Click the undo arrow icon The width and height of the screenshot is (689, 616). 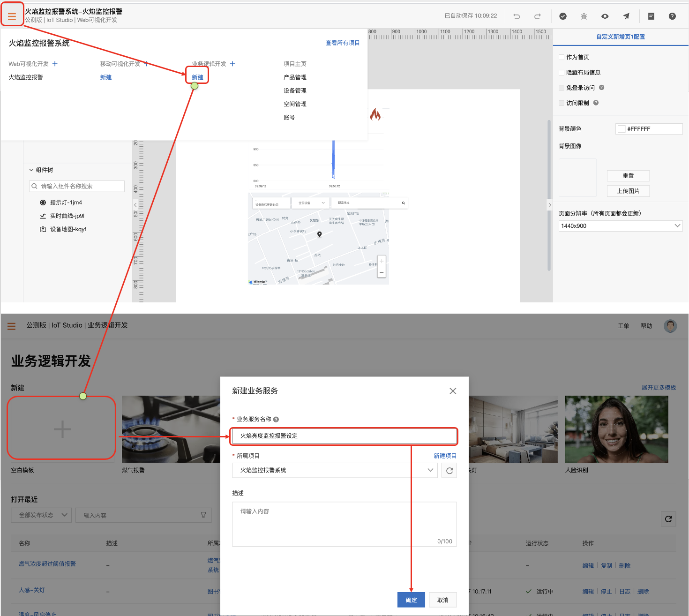[517, 16]
